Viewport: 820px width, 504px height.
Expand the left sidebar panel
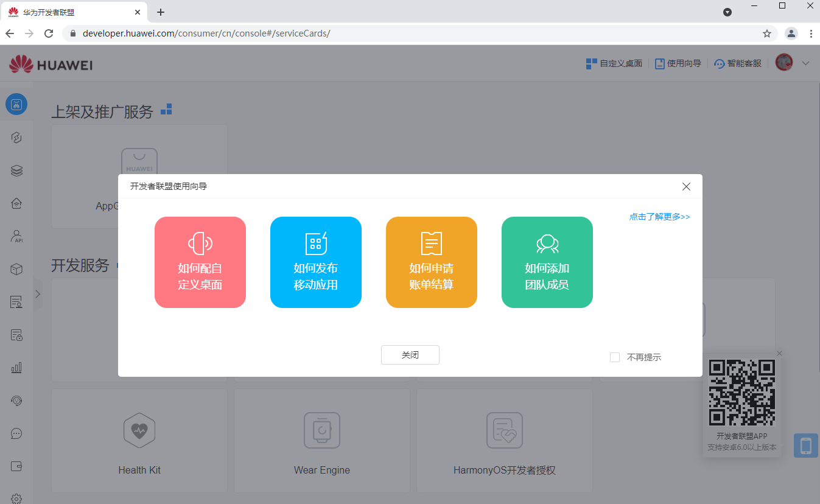coord(38,294)
